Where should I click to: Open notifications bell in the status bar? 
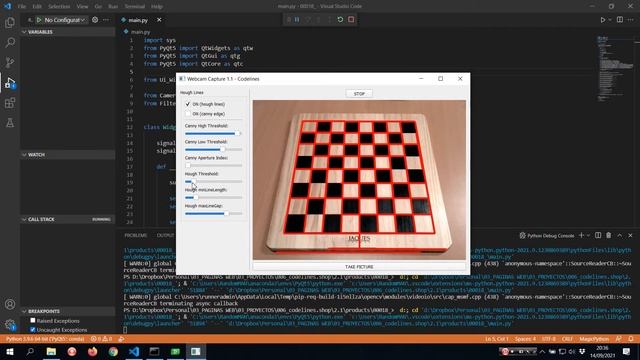pyautogui.click(x=631, y=339)
